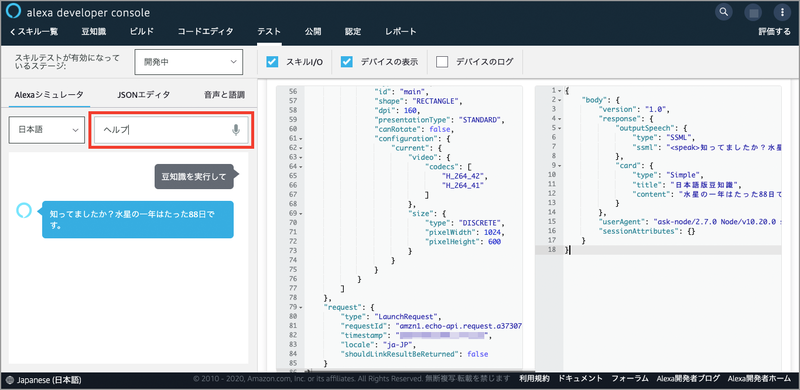Click the Japanese (日本語) language selector
This screenshot has height=390, width=800.
44,380
